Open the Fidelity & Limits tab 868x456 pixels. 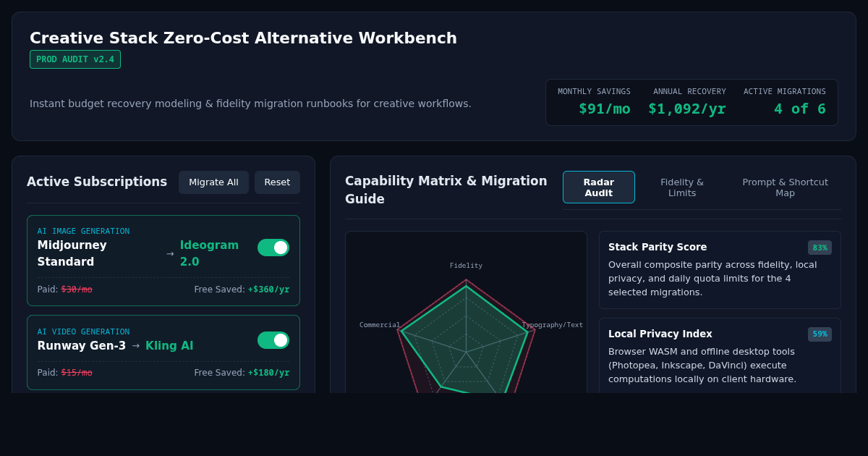click(x=682, y=187)
